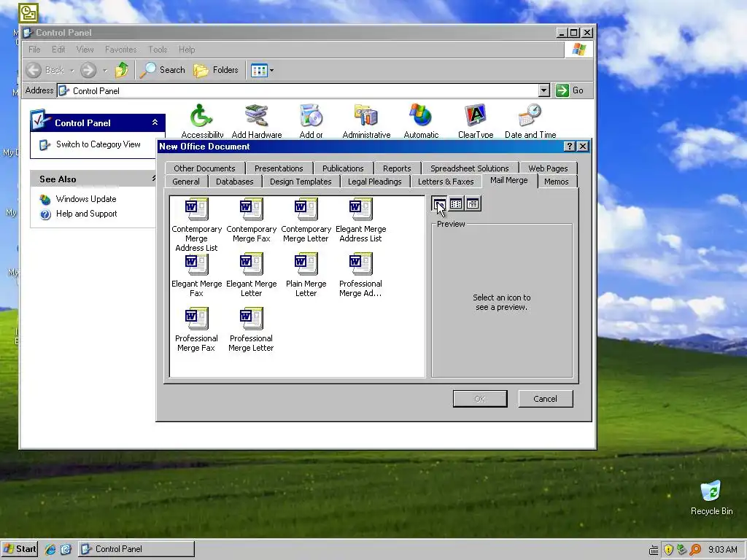The image size is (747, 560).
Task: Click the Address bar field
Action: coord(303,90)
